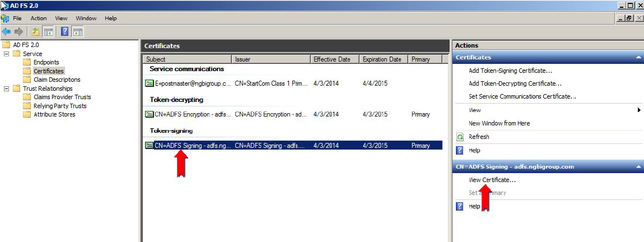Select Relying Party Trusts in the tree
The height and width of the screenshot is (242, 644).
pyautogui.click(x=60, y=105)
